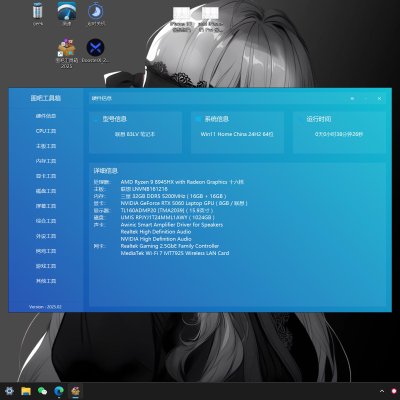Close the toolbox window

(x=379, y=99)
